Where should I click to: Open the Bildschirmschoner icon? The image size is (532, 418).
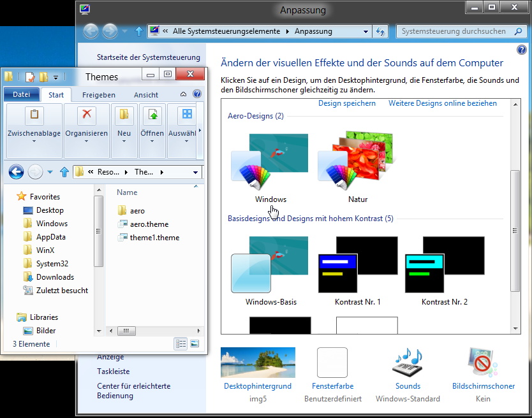(483, 363)
